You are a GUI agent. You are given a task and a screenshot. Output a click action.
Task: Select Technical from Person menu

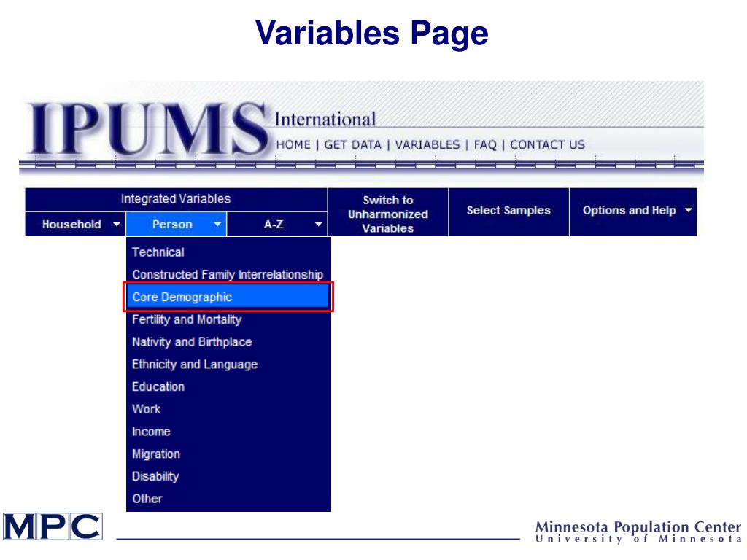click(x=228, y=252)
